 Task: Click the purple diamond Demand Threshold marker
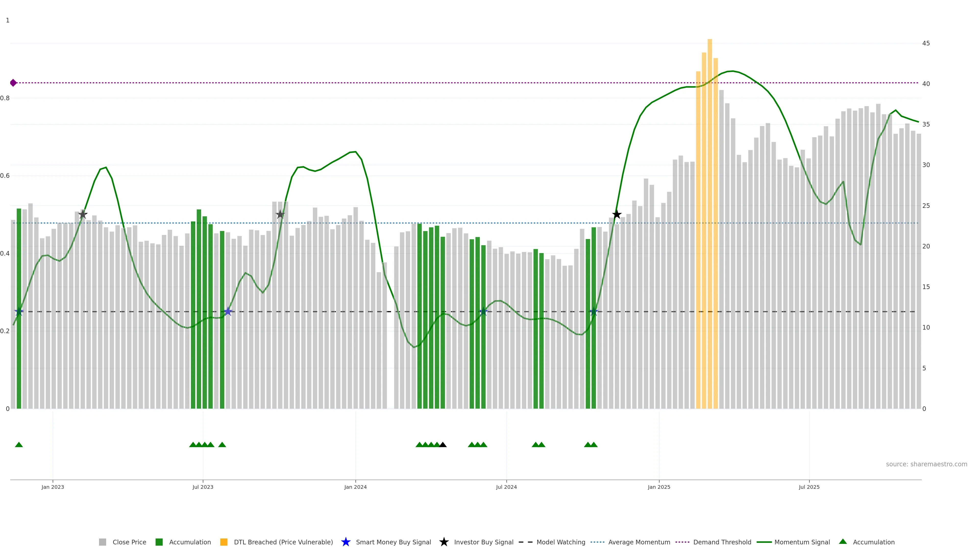pos(13,83)
